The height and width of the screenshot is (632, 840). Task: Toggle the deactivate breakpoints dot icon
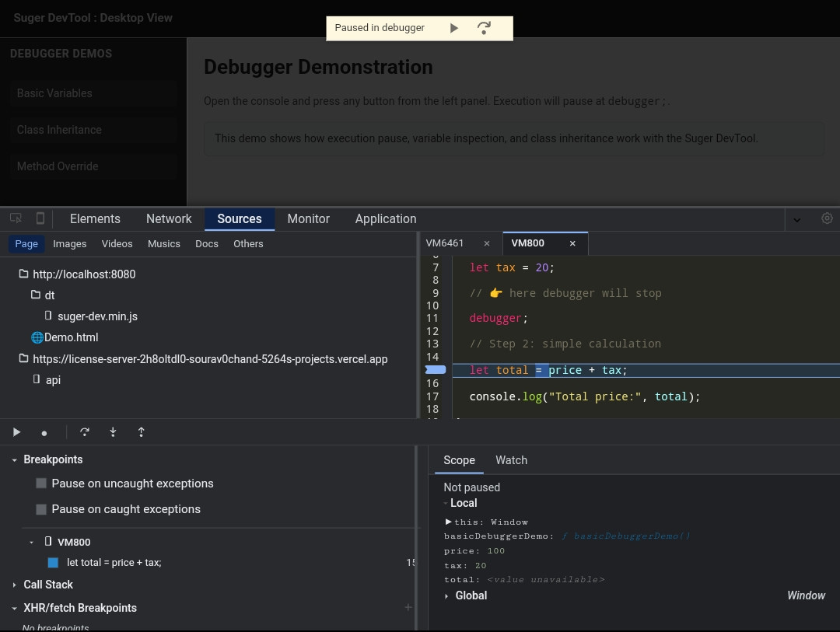pos(44,433)
